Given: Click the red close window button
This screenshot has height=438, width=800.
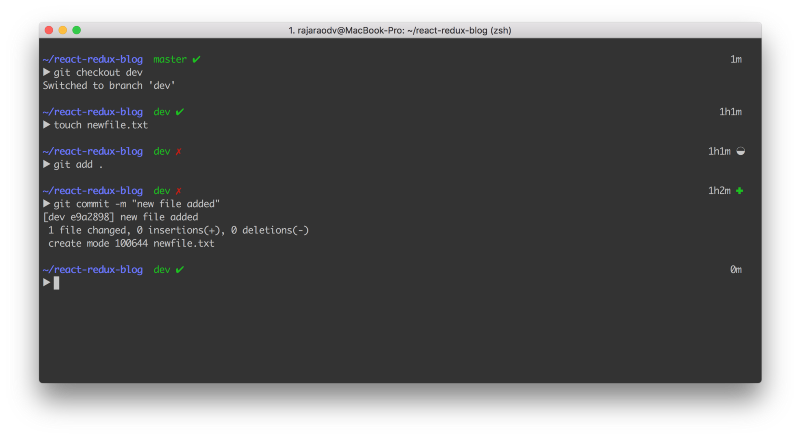Looking at the screenshot, I should (49, 30).
